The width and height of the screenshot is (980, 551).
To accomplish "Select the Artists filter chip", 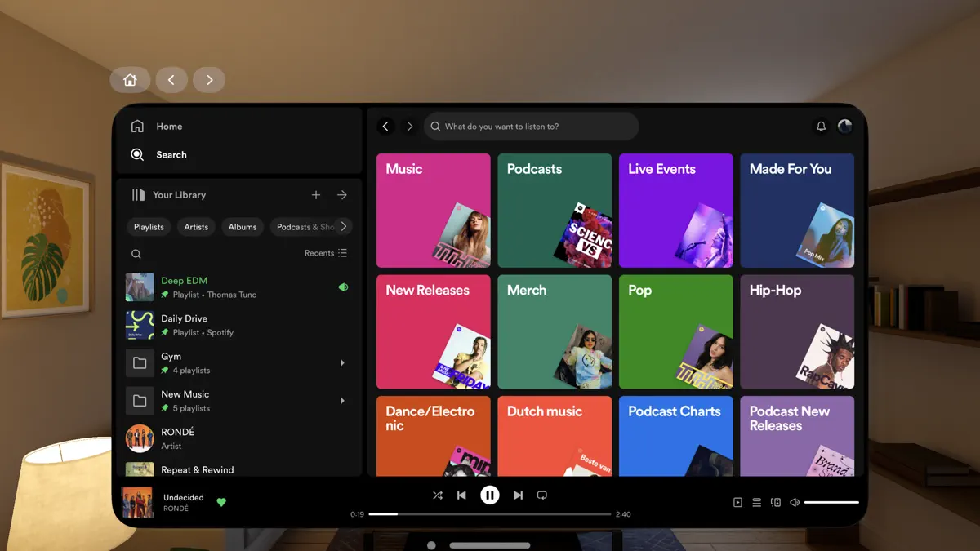I will click(196, 226).
